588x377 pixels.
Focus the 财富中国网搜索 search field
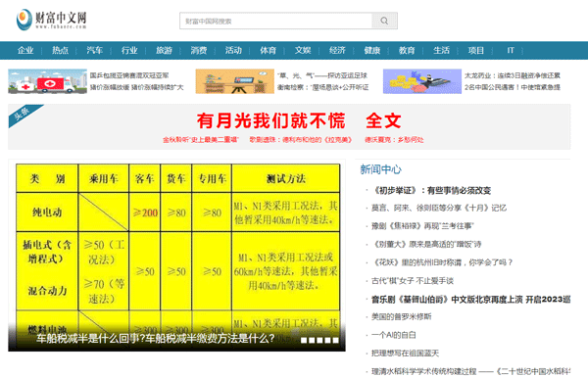[276, 21]
